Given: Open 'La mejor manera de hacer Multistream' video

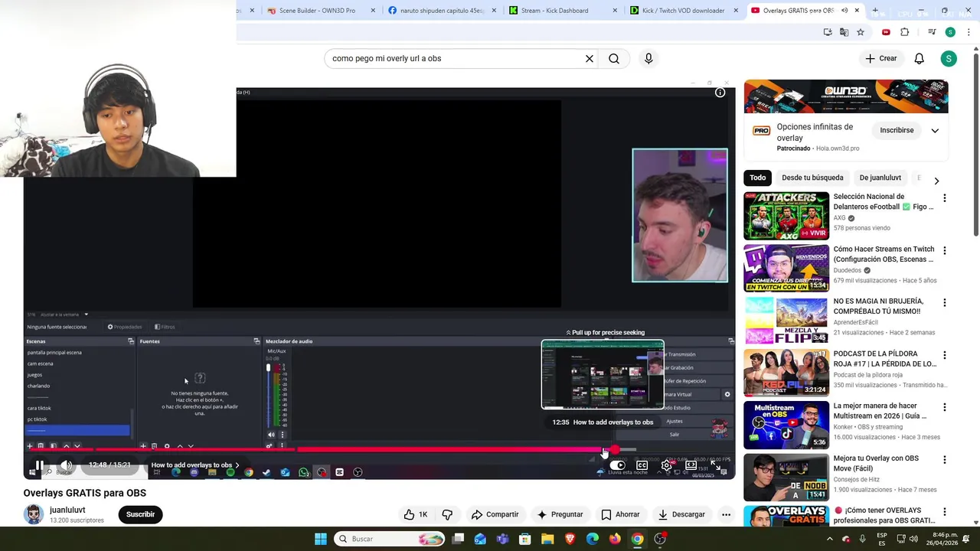Looking at the screenshot, I should pyautogui.click(x=786, y=425).
